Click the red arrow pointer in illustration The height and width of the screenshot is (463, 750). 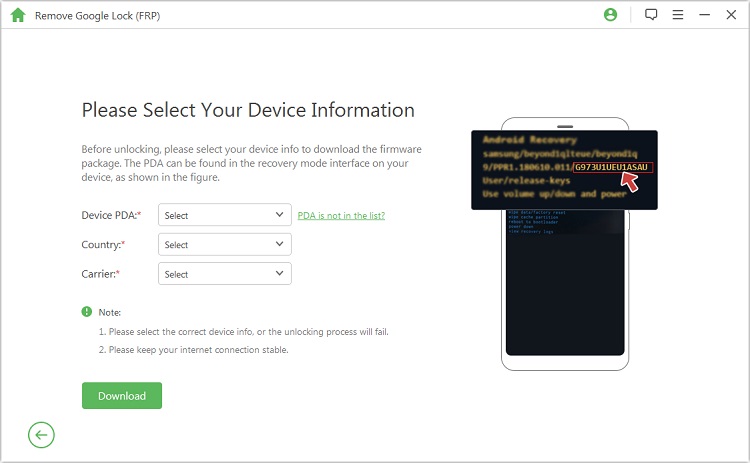click(630, 180)
